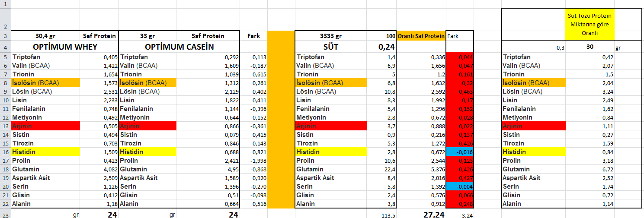Select the OPTİMUM CASEİN title cell
The height and width of the screenshot is (218, 644).
coord(179,47)
